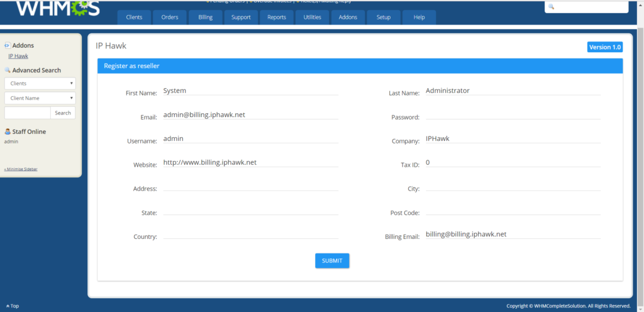Open the Clients menu tab

[x=135, y=17]
